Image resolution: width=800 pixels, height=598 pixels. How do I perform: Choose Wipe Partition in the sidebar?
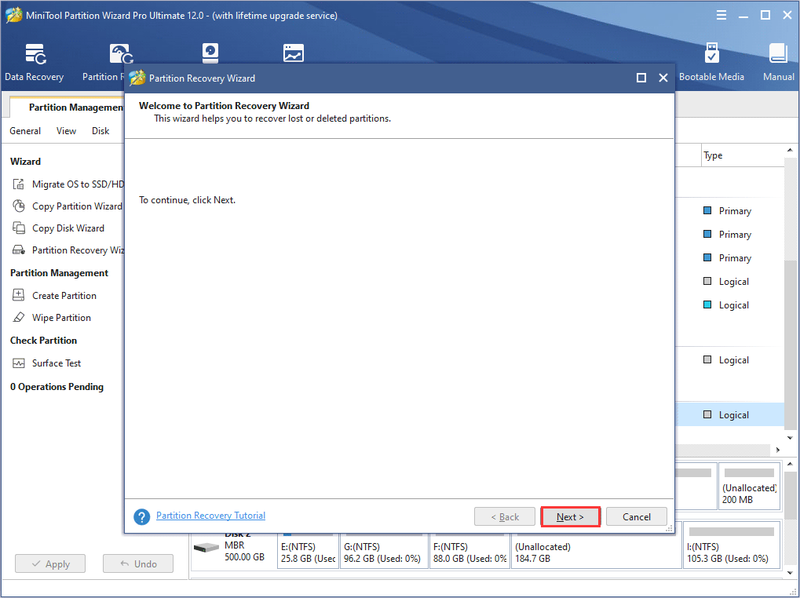click(61, 317)
